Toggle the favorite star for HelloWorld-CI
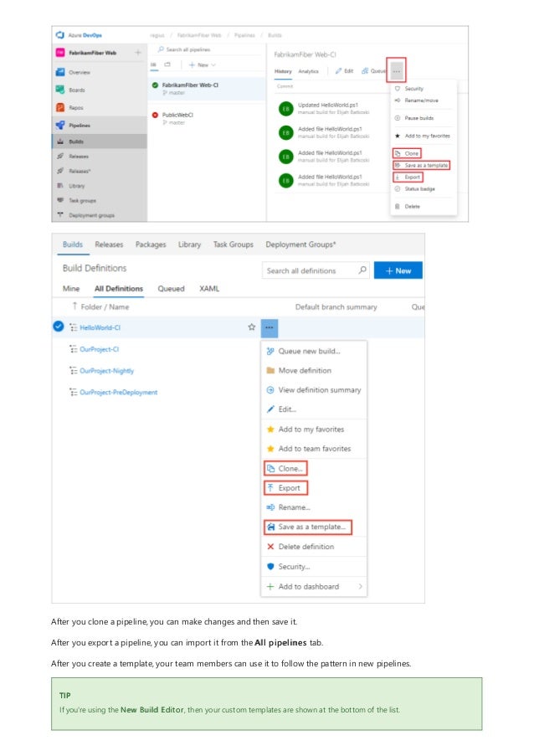 (x=252, y=327)
